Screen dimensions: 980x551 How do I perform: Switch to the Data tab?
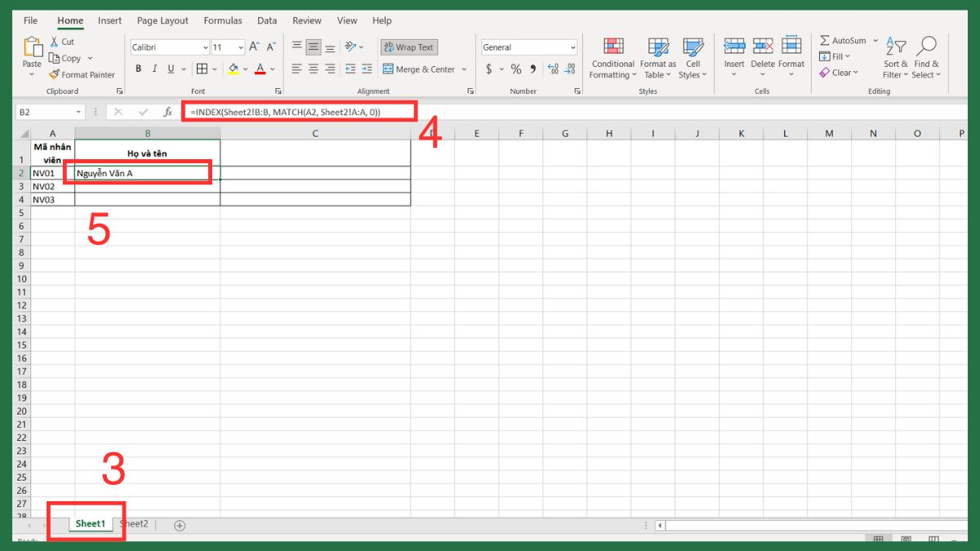267,20
